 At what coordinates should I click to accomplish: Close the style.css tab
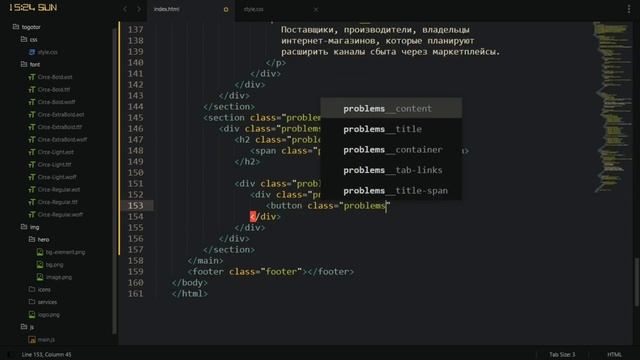[x=316, y=9]
